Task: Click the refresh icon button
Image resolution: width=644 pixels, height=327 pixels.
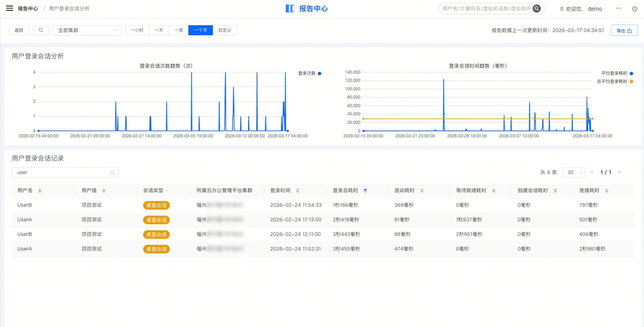Action: [41, 30]
